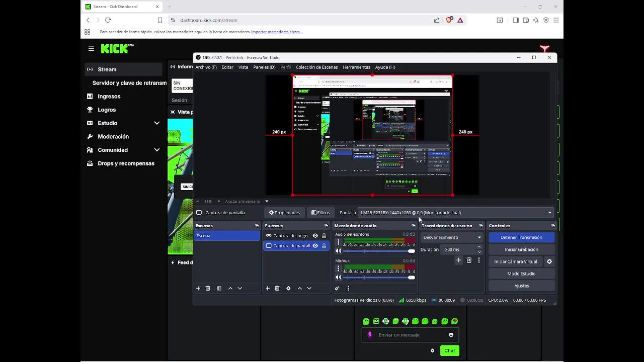
Task: Undock the Escenas panel
Action: pyautogui.click(x=257, y=226)
